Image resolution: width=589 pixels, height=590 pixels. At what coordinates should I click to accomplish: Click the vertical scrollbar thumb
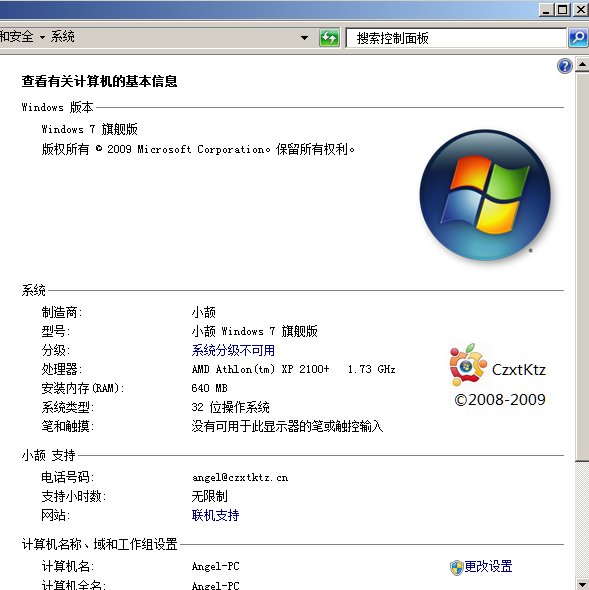click(x=582, y=266)
